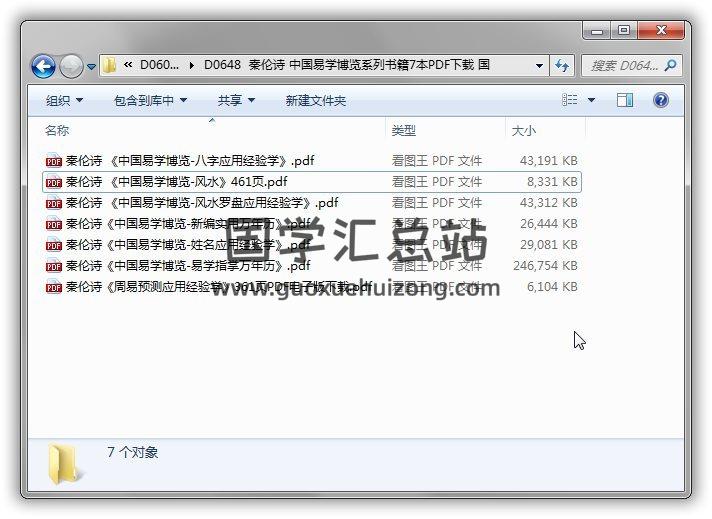Click the 6,104 KB size cell
Screen dimensions: 712x519
[552, 287]
